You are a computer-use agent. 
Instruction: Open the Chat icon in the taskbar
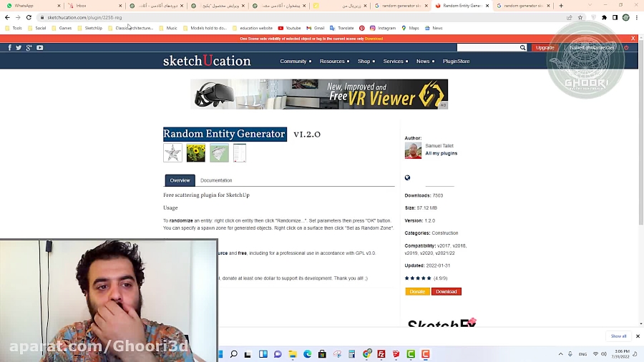278,354
